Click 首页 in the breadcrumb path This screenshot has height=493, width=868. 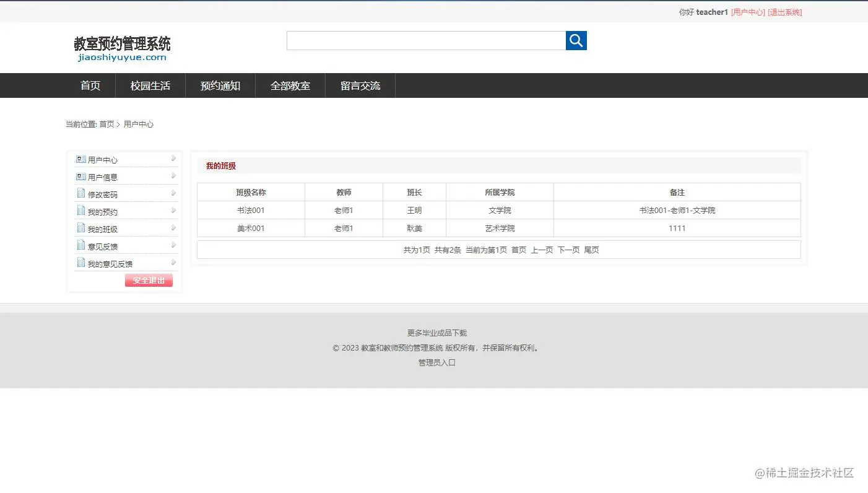point(106,124)
